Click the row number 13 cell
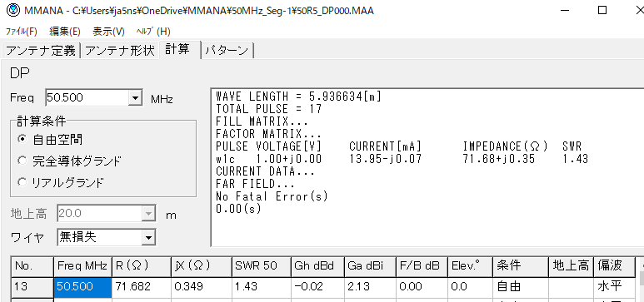644x302 pixels. tap(32, 286)
